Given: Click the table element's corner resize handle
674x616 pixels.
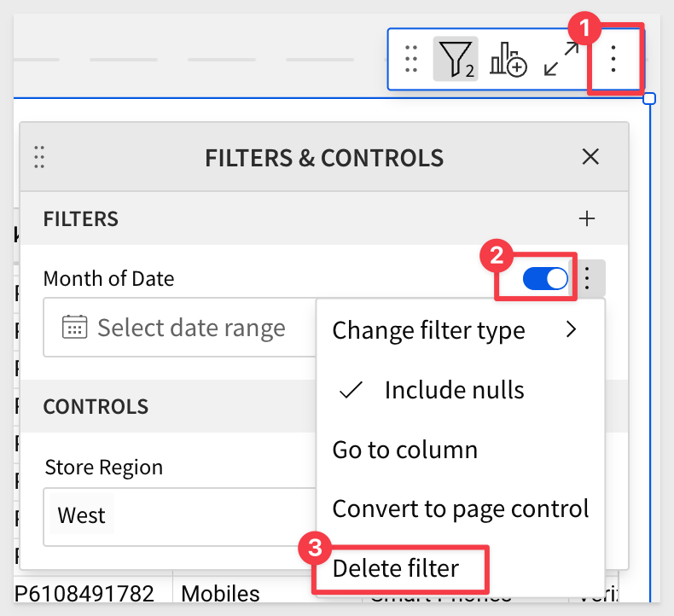Looking at the screenshot, I should pos(649,99).
